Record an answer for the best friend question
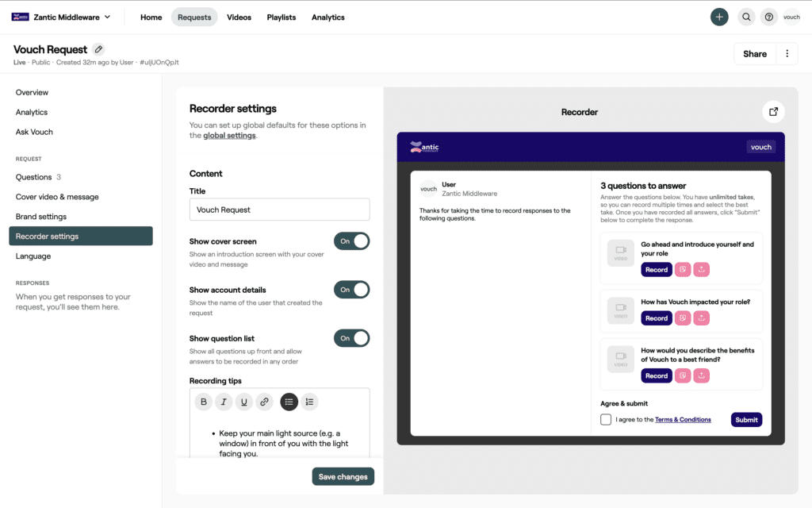Viewport: 812px width, 508px height. click(x=656, y=375)
